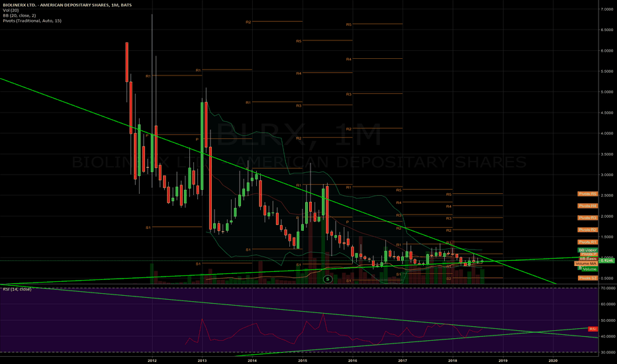Click the Pivots:S2 price label
Screen dimensions: 617x364
click(x=587, y=278)
